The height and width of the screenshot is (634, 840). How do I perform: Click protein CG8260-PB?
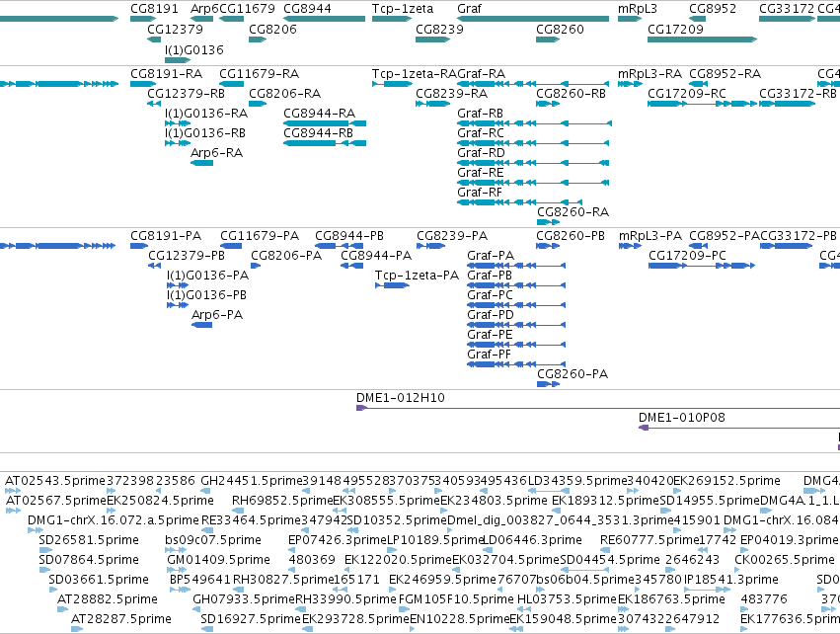click(548, 246)
